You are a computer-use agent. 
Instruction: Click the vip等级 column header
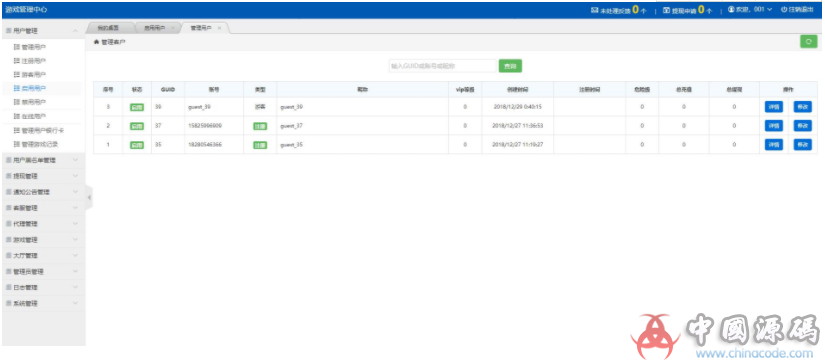tap(465, 89)
